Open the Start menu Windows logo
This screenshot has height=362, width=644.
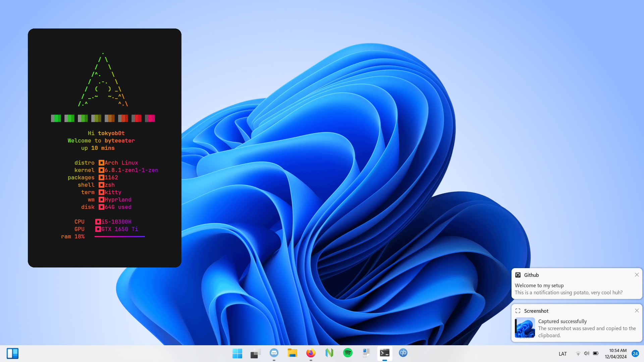click(x=237, y=353)
